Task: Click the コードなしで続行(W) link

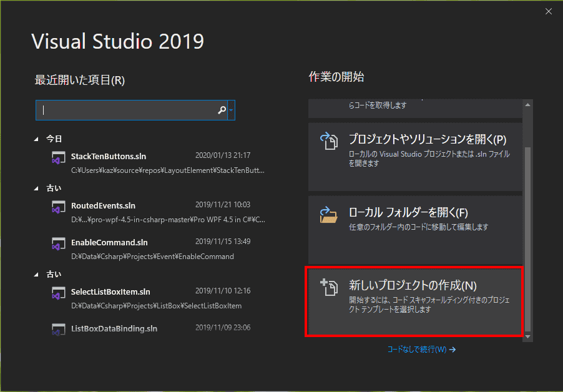Action: (421, 350)
